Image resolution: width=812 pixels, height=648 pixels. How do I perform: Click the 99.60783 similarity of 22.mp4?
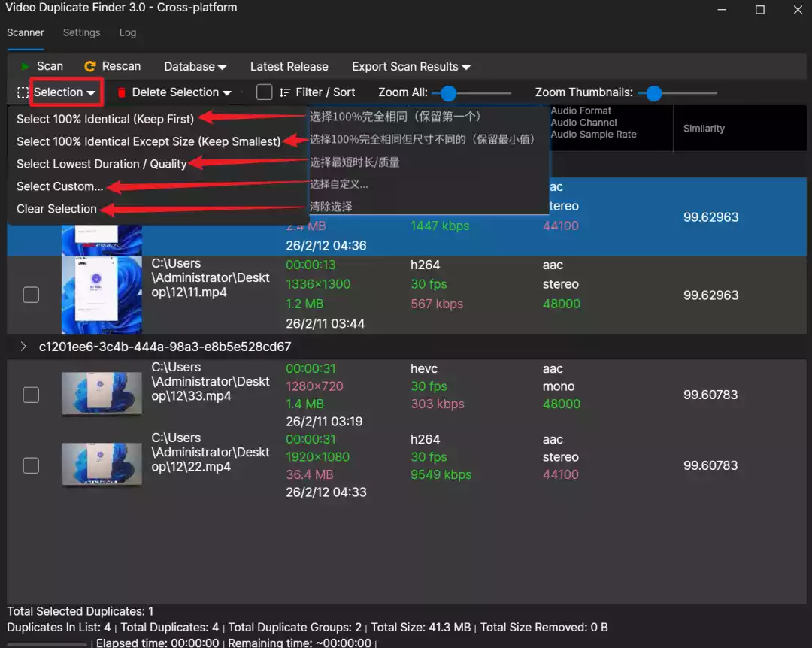tap(710, 465)
